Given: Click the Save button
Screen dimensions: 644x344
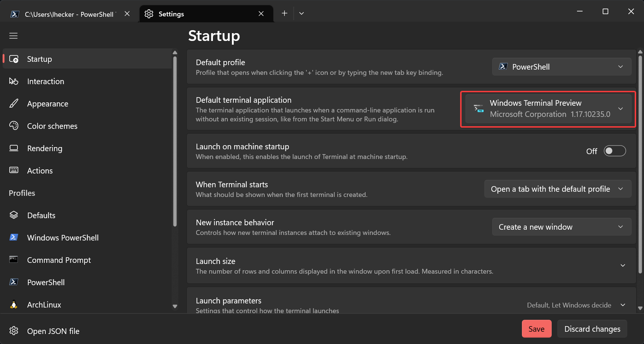Looking at the screenshot, I should (536, 329).
